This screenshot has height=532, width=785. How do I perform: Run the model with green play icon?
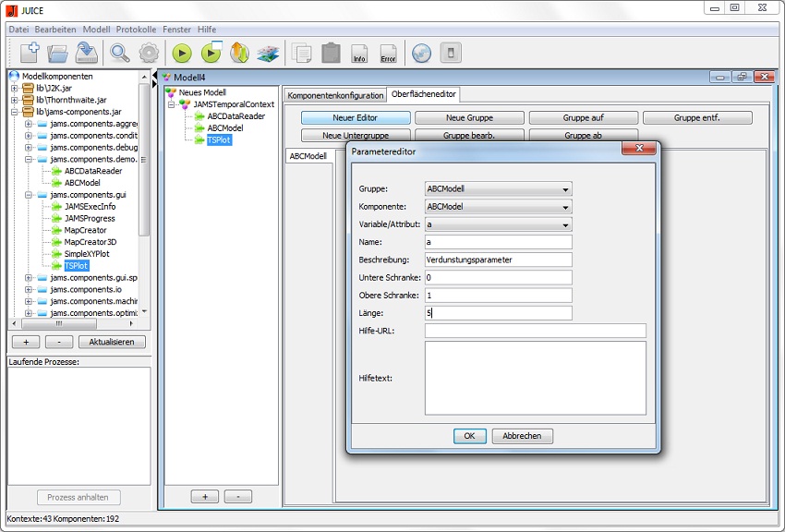[182, 54]
